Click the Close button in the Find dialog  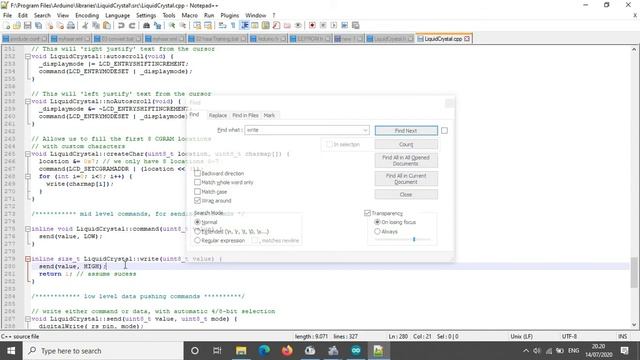[x=406, y=194]
